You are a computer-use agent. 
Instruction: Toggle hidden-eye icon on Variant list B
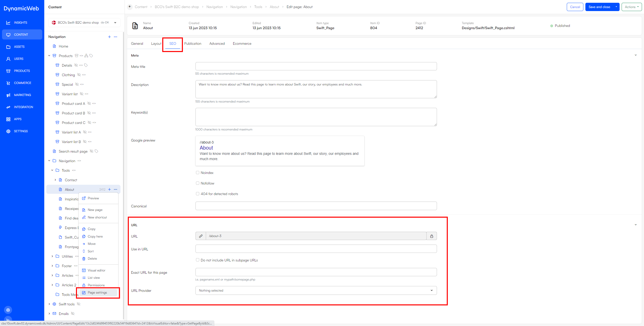click(85, 142)
